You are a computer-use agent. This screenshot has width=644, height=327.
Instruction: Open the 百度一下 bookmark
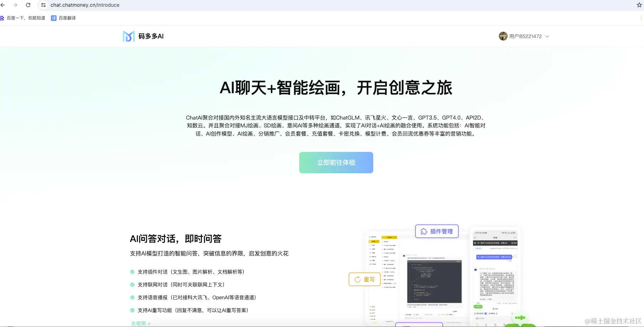[23, 18]
